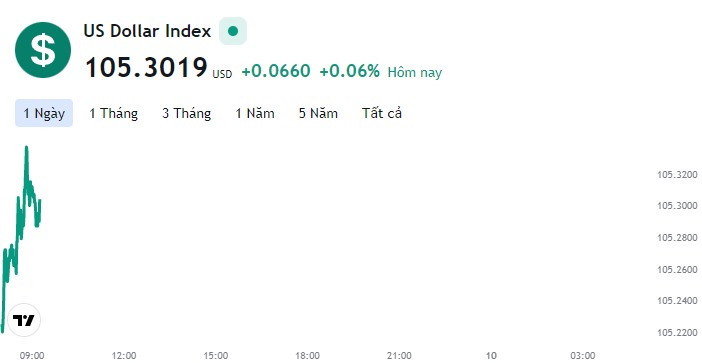Screen dimensions: 702x363
Task: Choose the 3 Tháng range
Action: pyautogui.click(x=187, y=113)
